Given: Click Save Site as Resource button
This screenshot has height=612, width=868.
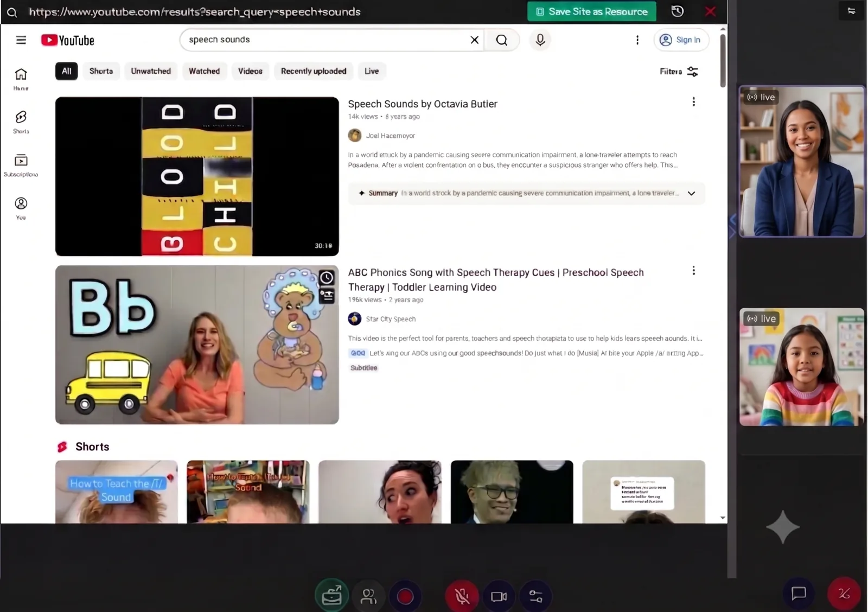Looking at the screenshot, I should 591,11.
